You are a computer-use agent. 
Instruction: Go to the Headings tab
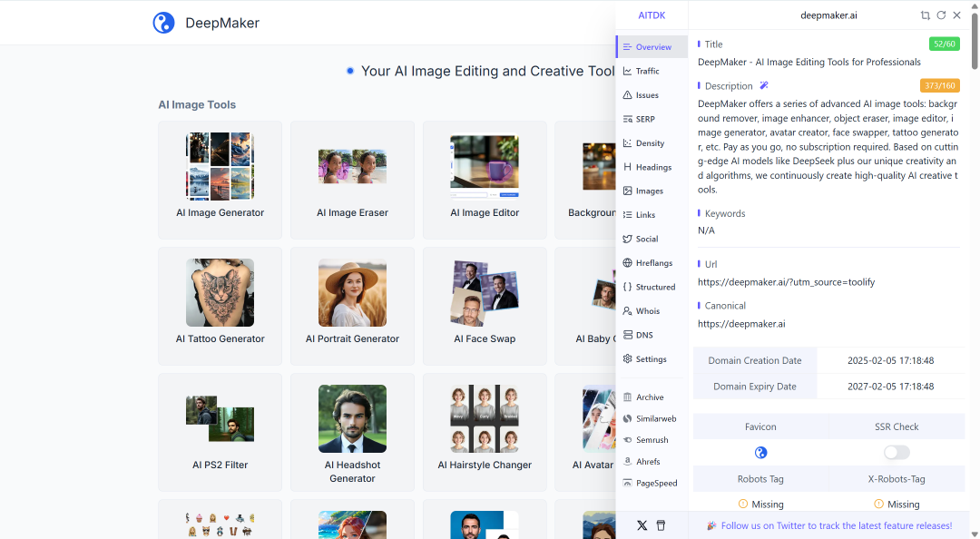652,167
